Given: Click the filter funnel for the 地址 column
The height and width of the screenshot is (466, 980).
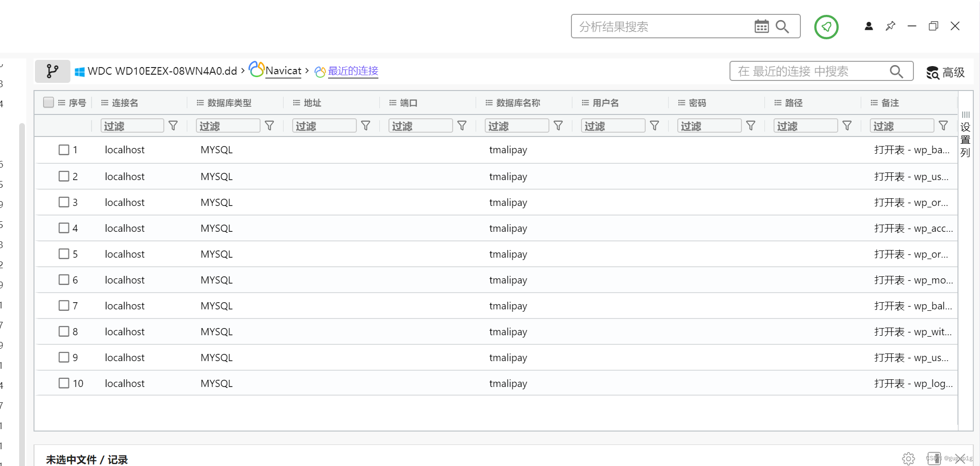Looking at the screenshot, I should [x=366, y=125].
